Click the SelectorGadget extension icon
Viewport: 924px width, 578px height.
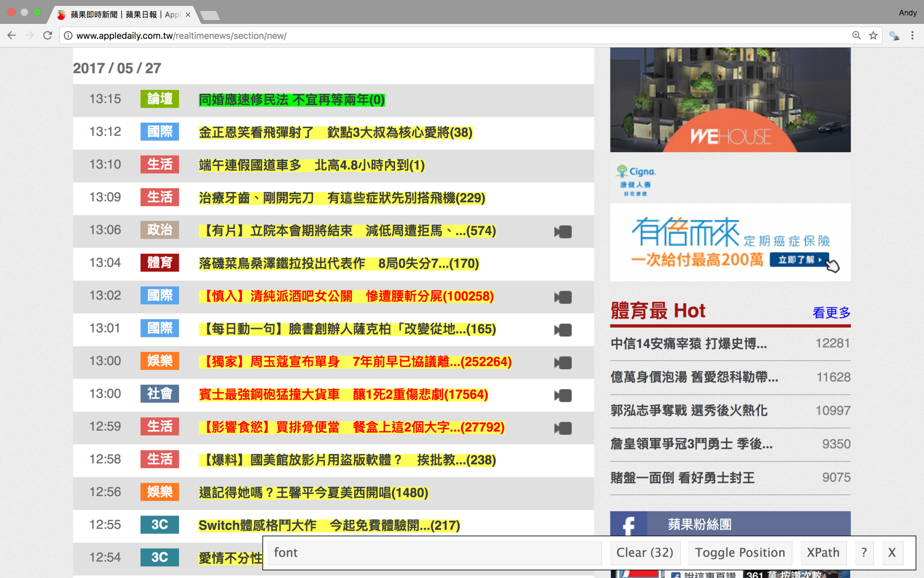894,36
